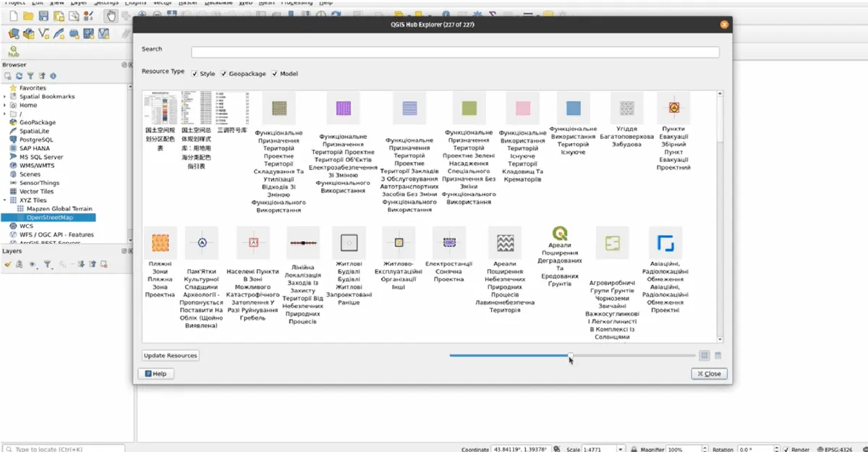Select GeoPackage in the Browser tree
Image resolution: width=868 pixels, height=452 pixels.
point(38,123)
